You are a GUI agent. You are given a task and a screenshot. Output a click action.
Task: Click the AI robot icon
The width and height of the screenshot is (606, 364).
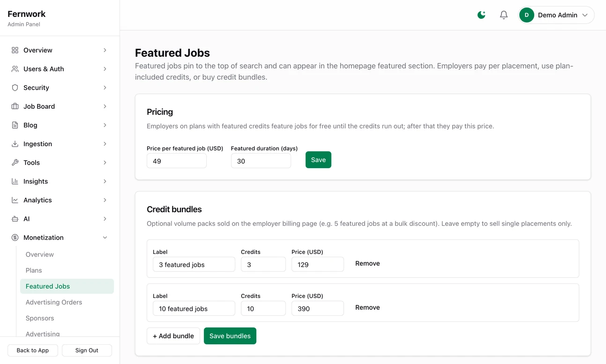[x=15, y=219]
